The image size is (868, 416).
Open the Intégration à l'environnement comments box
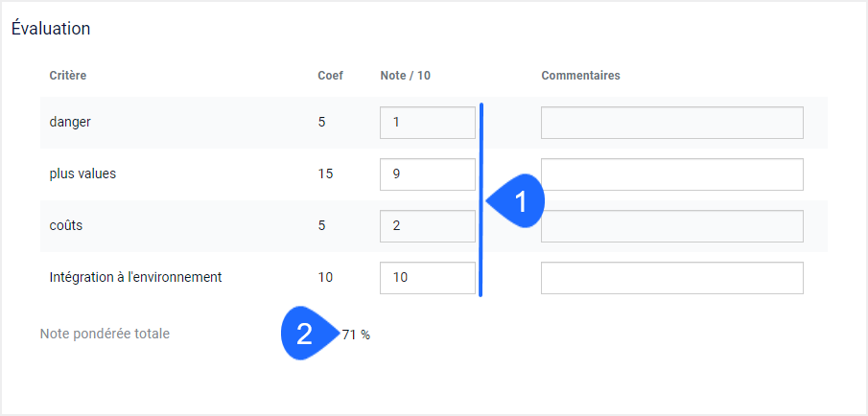(x=672, y=278)
